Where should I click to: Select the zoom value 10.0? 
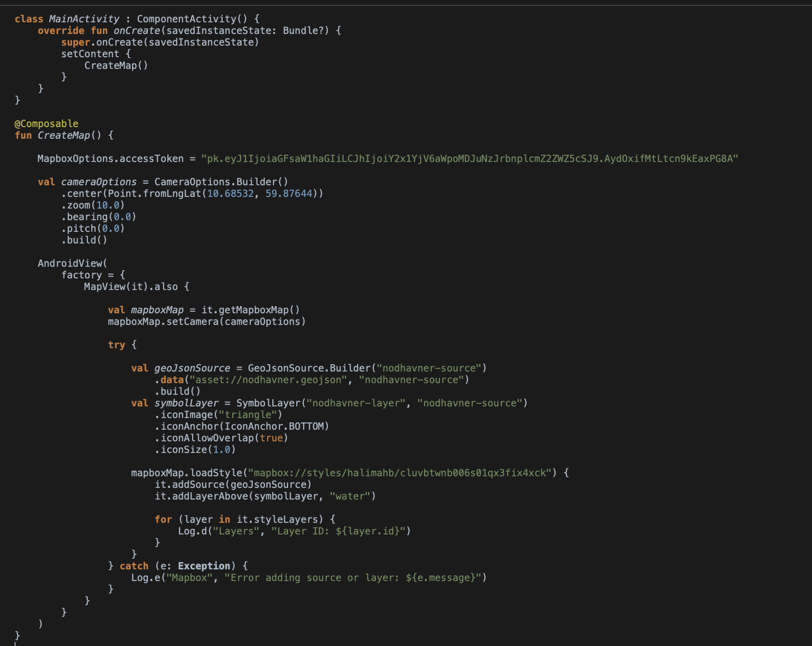[110, 205]
